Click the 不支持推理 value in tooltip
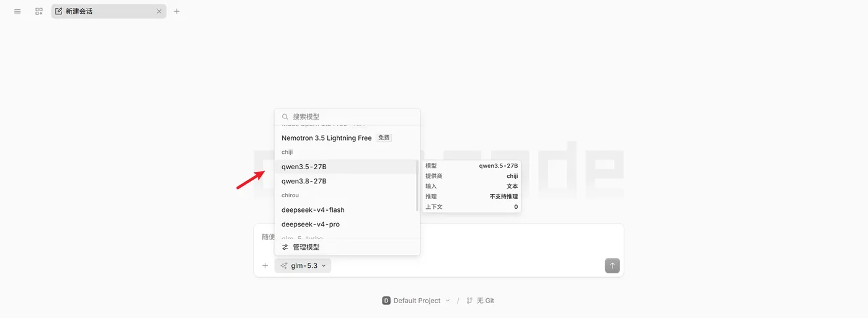 pyautogui.click(x=503, y=197)
